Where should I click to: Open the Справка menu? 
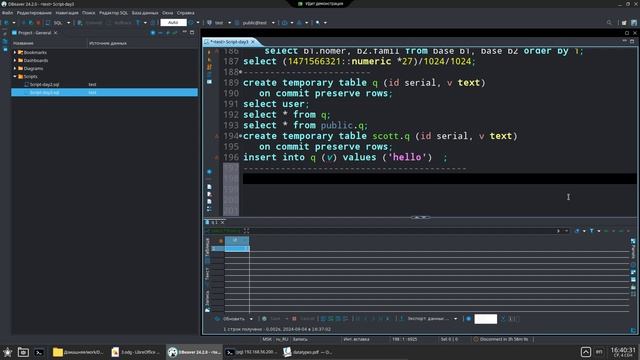[x=185, y=13]
